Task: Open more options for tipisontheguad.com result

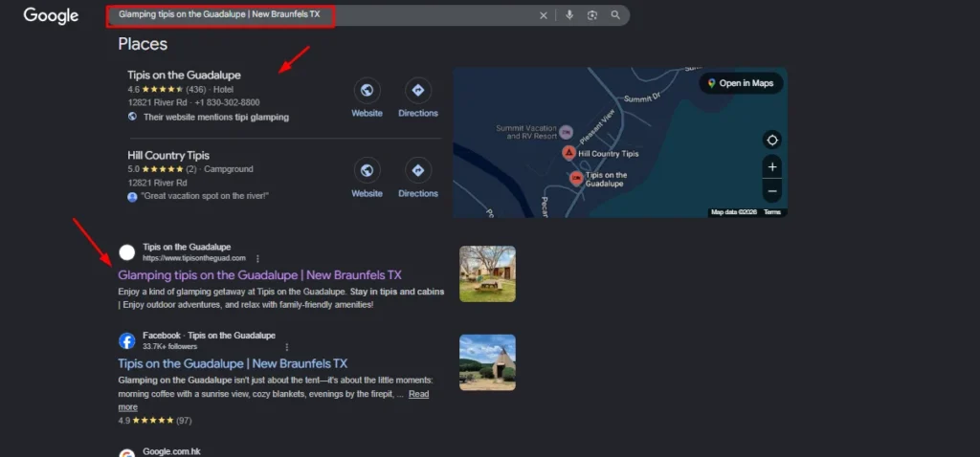Action: 257,258
